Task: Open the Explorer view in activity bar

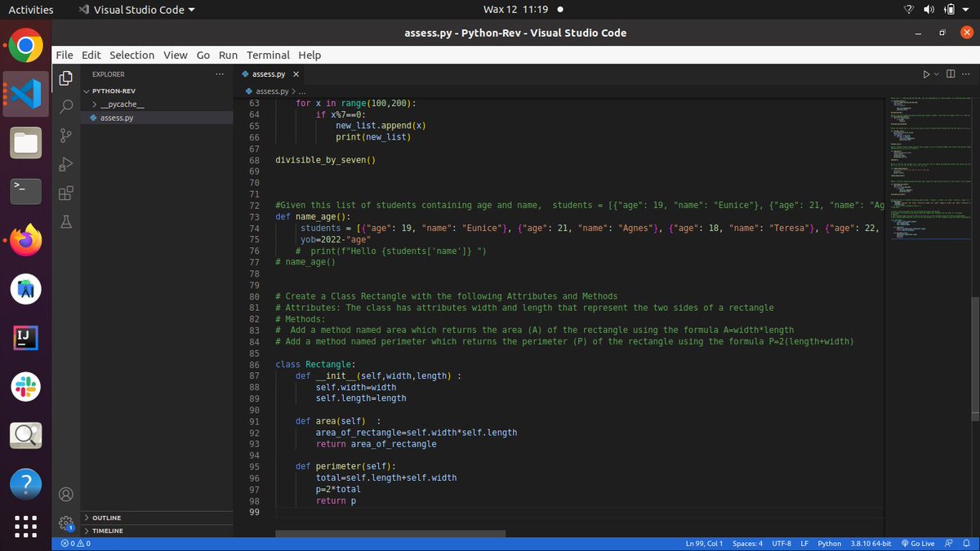Action: (x=66, y=79)
